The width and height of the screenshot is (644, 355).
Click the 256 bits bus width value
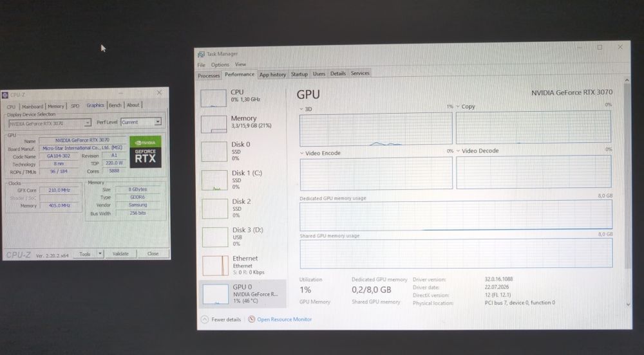(138, 213)
